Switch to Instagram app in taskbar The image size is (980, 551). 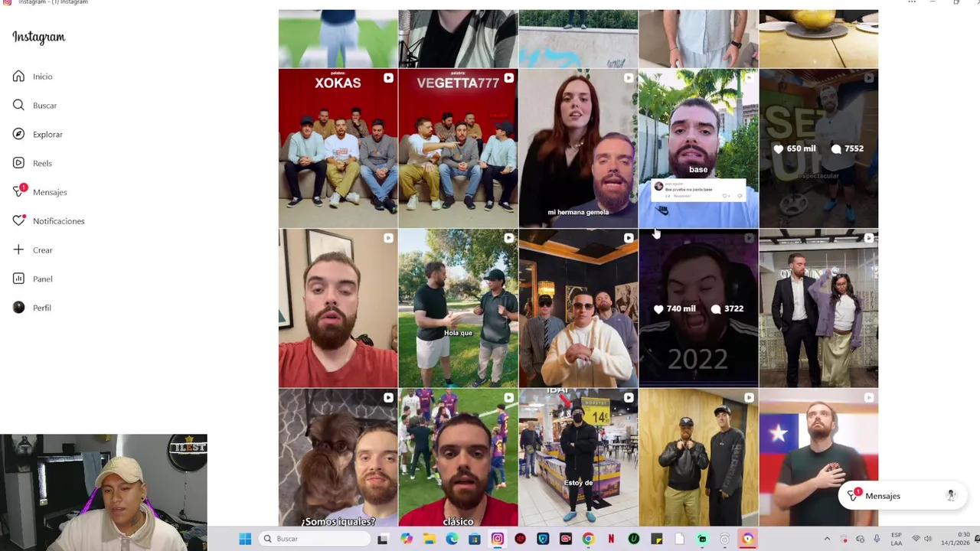498,539
